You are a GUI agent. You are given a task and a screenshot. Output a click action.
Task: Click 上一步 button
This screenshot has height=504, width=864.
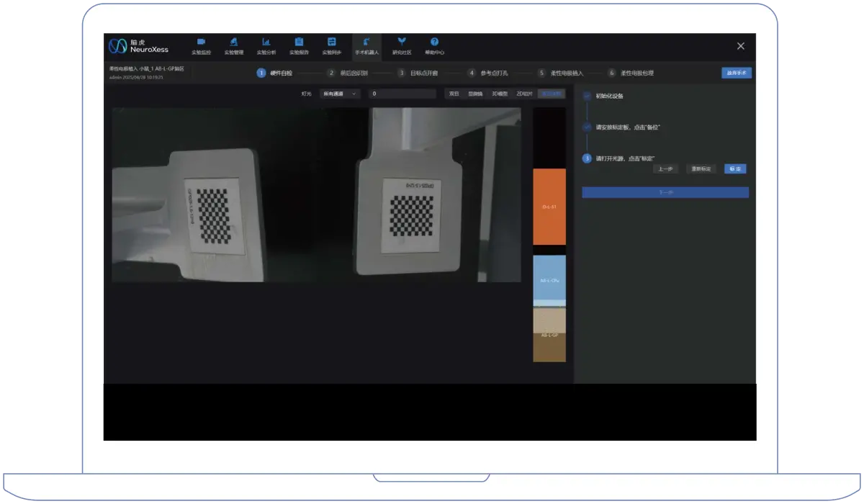[x=666, y=169]
